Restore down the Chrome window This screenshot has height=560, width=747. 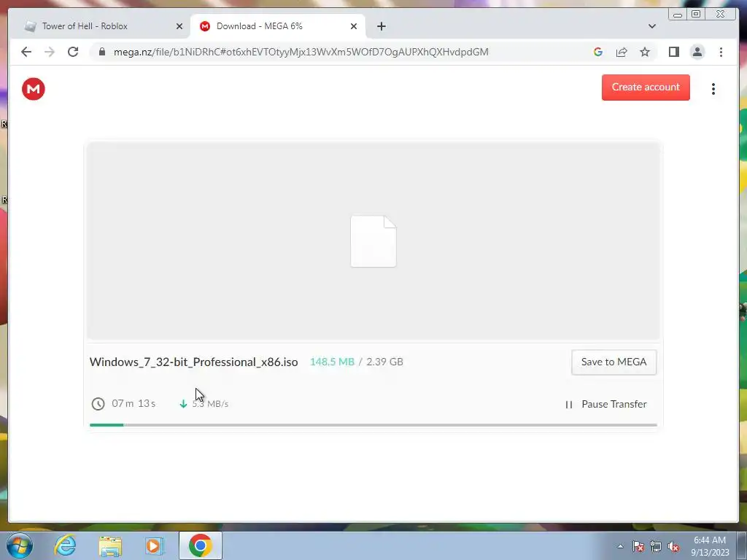coord(695,15)
